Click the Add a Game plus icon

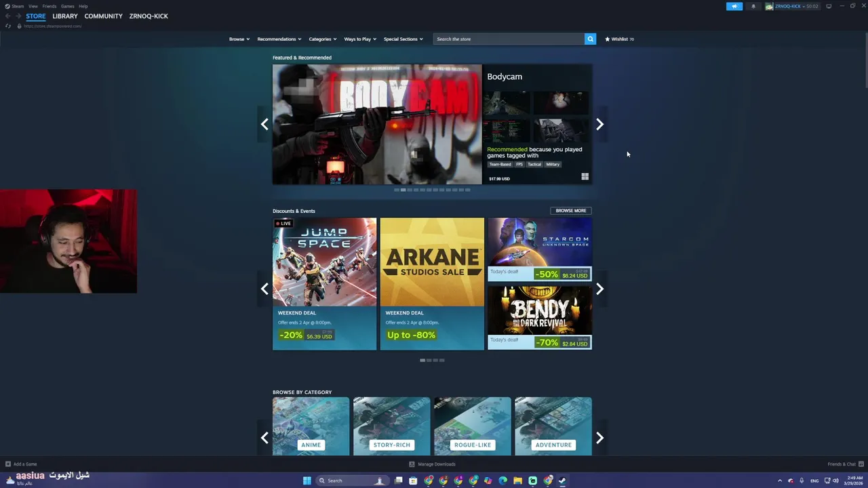pyautogui.click(x=8, y=464)
